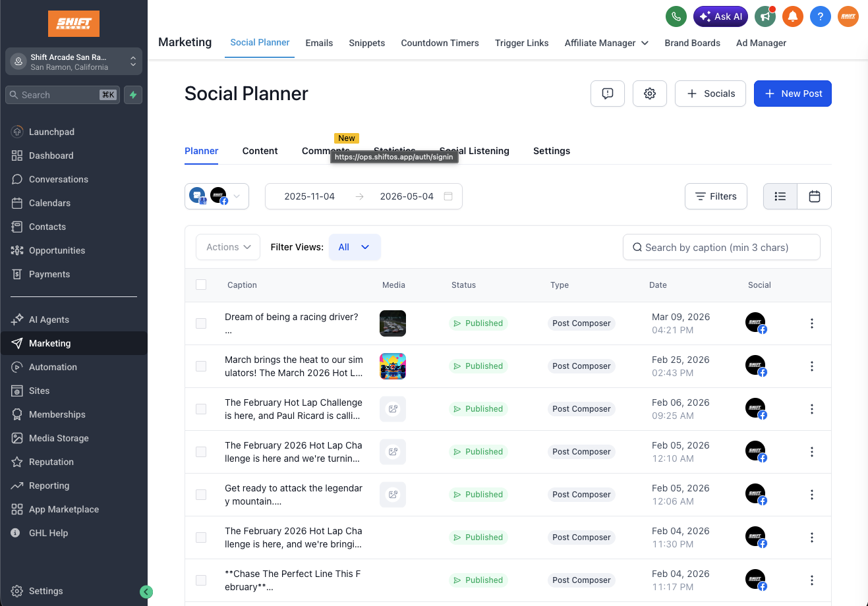Image resolution: width=868 pixels, height=606 pixels.
Task: Tick the checkbox beside the March Hot Lap post
Action: tap(201, 366)
